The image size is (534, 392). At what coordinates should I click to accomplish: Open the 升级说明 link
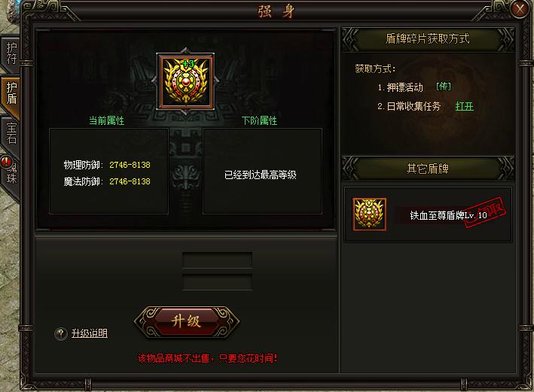[x=89, y=333]
